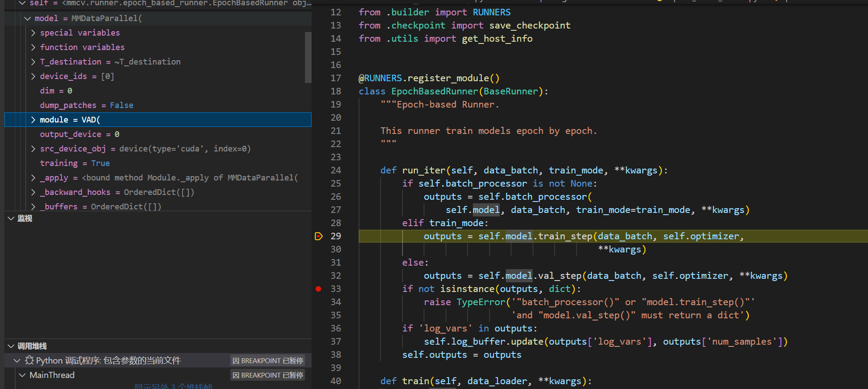Viewport: 868px width, 389px height.
Task: Collapse the 监视 watch section
Action: [11, 218]
